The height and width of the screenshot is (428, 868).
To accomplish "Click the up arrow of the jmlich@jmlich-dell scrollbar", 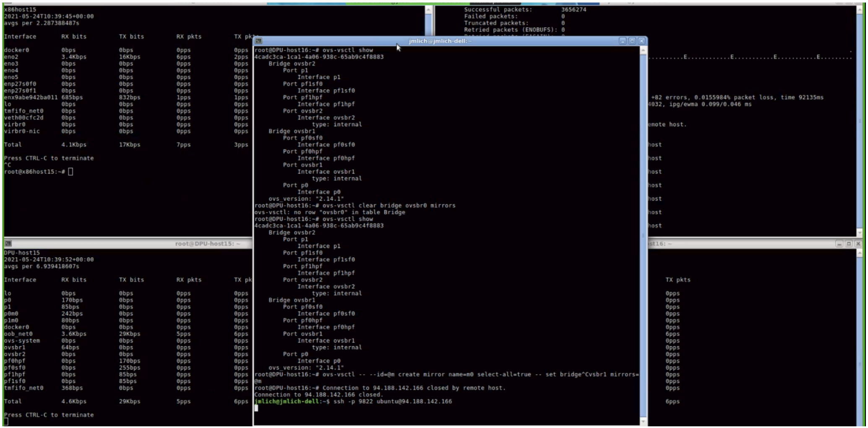I will coord(643,50).
